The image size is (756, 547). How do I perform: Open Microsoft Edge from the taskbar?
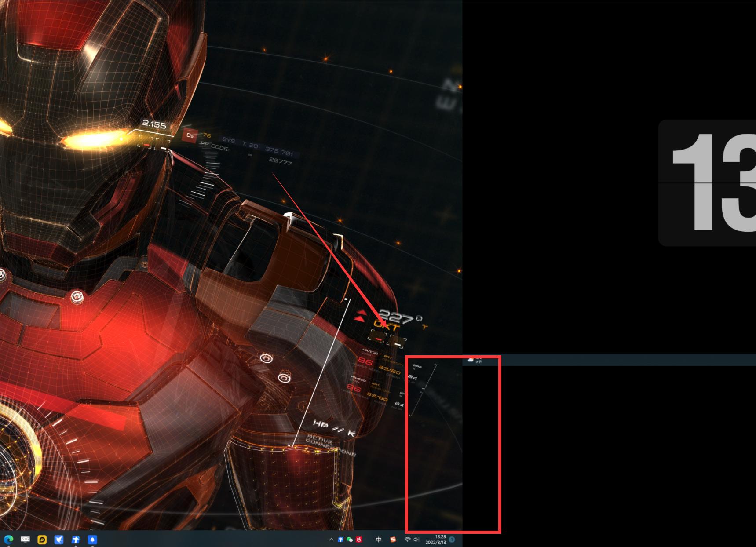pyautogui.click(x=8, y=540)
